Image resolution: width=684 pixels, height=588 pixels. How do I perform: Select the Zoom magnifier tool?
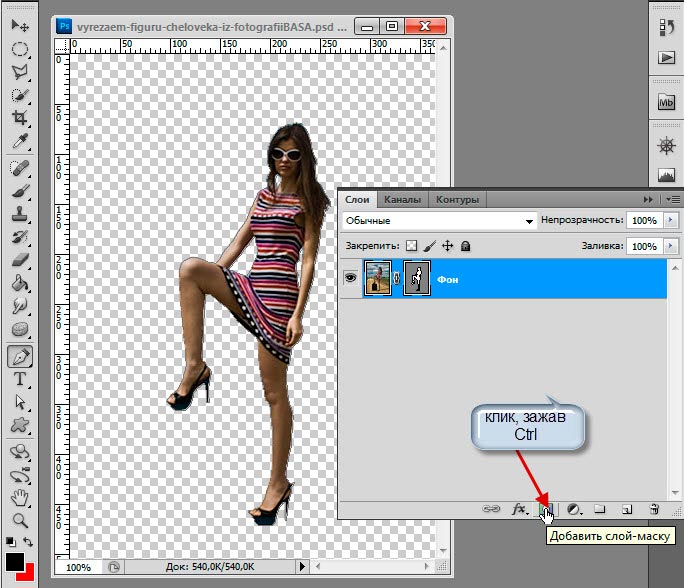coord(19,521)
